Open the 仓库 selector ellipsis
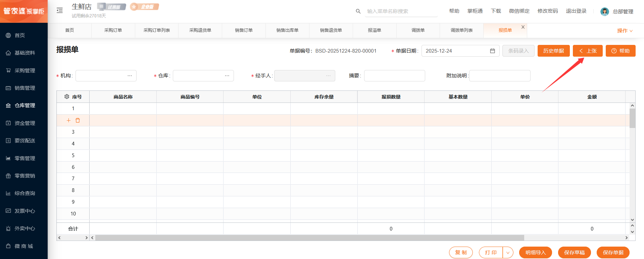Image resolution: width=644 pixels, height=259 pixels. coord(227,76)
